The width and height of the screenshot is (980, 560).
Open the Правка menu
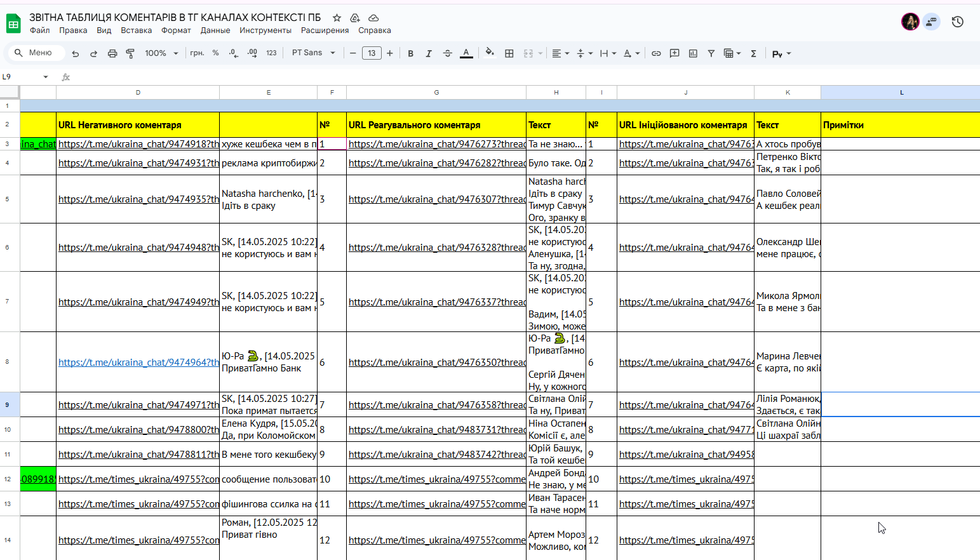[x=73, y=30]
